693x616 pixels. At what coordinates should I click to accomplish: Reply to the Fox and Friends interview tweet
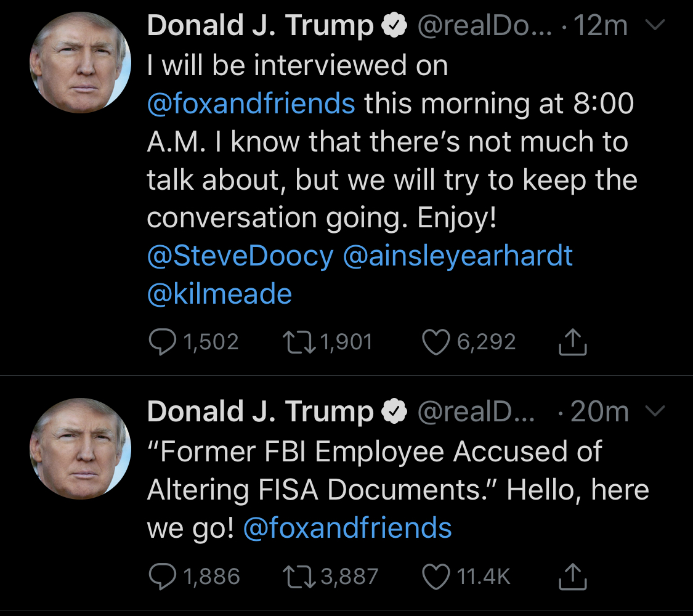[163, 342]
